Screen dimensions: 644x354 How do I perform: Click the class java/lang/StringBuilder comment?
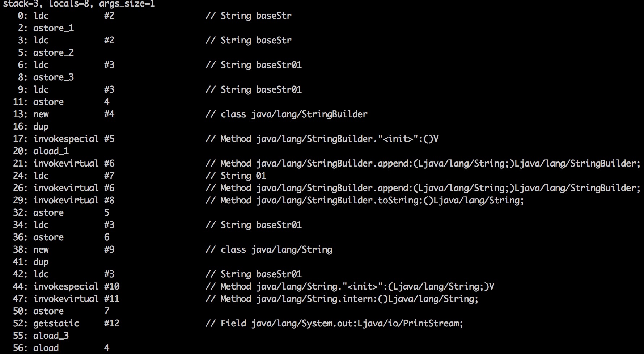(287, 114)
